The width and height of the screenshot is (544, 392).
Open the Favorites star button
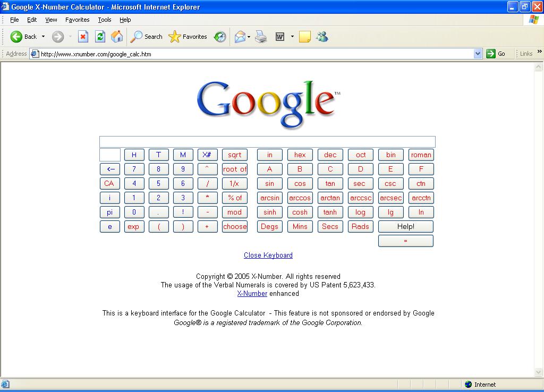[188, 37]
